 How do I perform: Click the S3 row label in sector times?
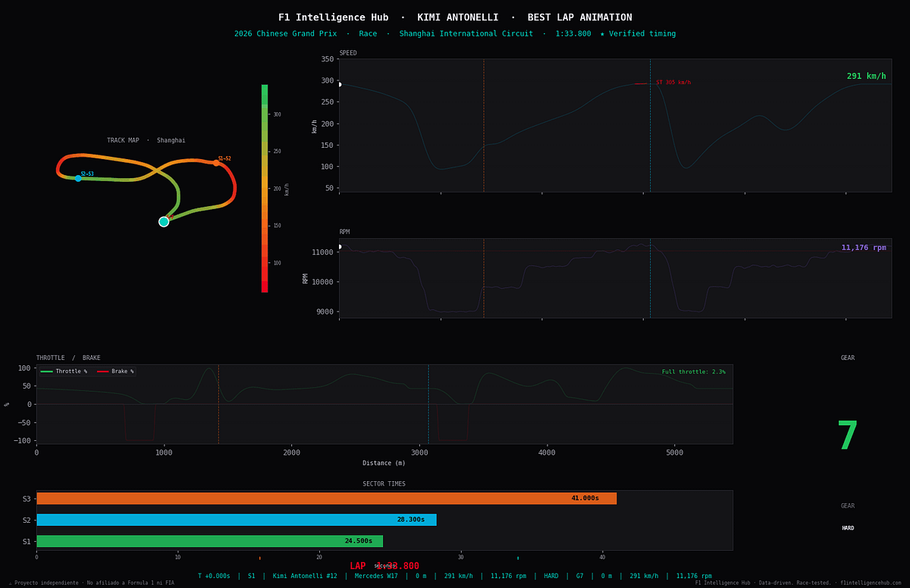pyautogui.click(x=27, y=499)
